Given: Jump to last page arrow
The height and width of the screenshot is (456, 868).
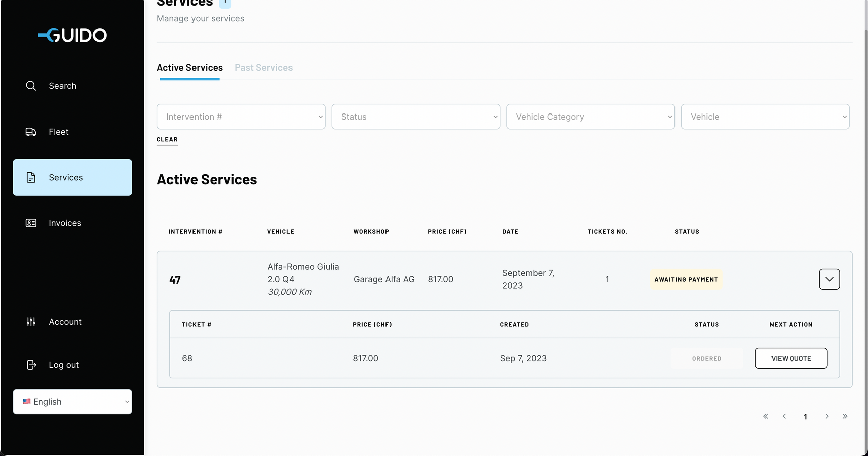Looking at the screenshot, I should click(x=845, y=416).
